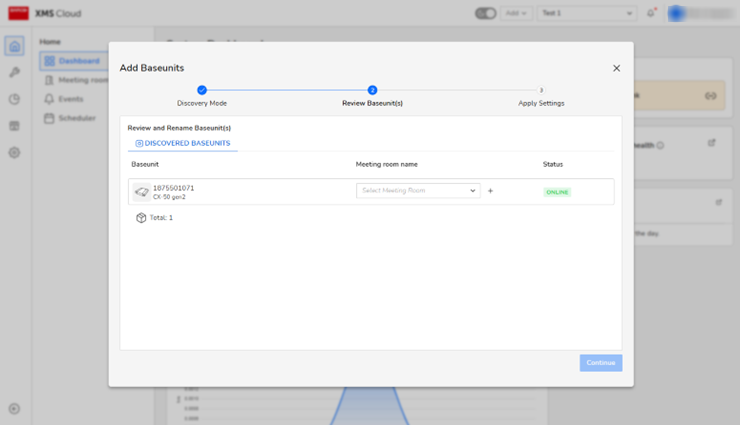Open the Select Meeting Room dropdown
Viewport: 740px width, 425px height.
[x=418, y=191]
